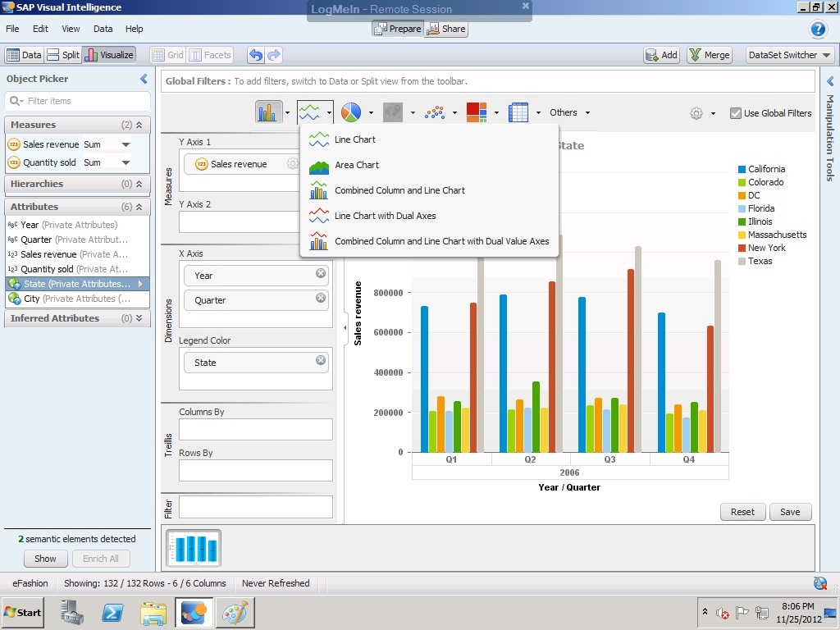840x630 pixels.
Task: Open the View menu
Action: pyautogui.click(x=71, y=29)
